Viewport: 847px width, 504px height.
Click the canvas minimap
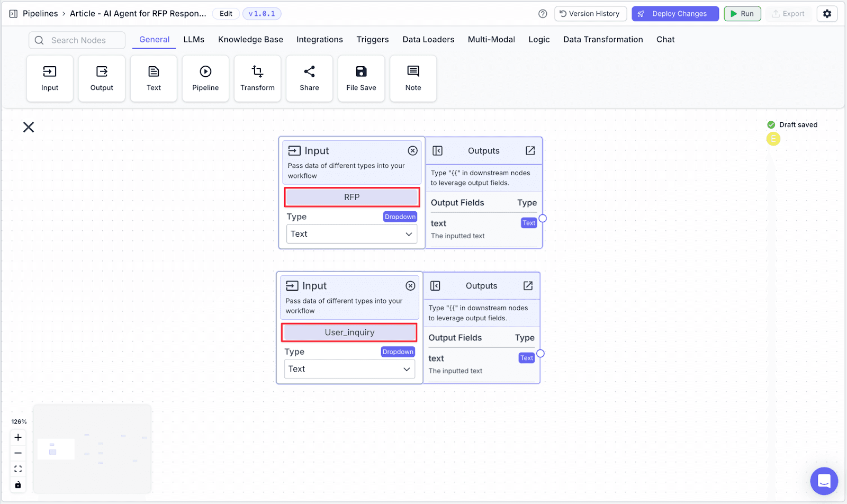tap(92, 449)
